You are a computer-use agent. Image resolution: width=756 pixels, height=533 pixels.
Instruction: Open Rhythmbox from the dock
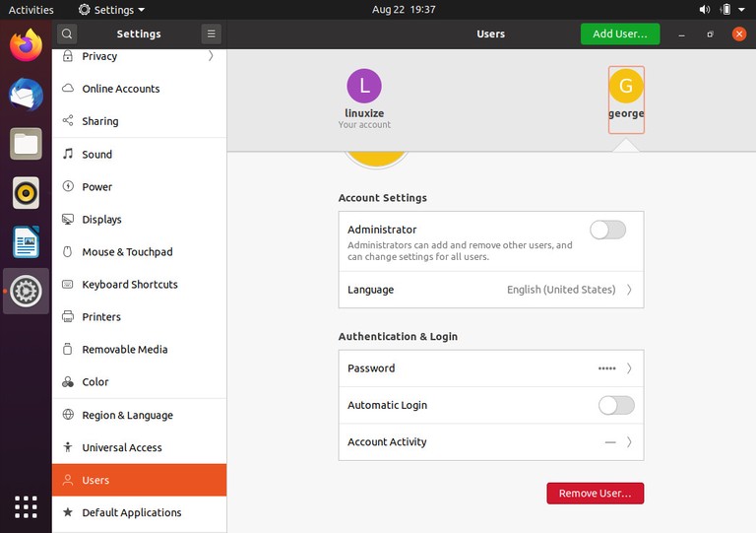coord(26,193)
